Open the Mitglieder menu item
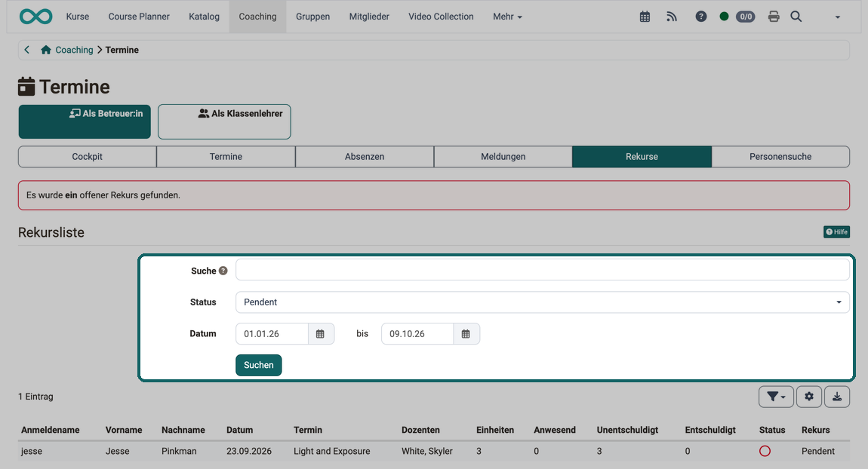868x469 pixels. coord(369,17)
